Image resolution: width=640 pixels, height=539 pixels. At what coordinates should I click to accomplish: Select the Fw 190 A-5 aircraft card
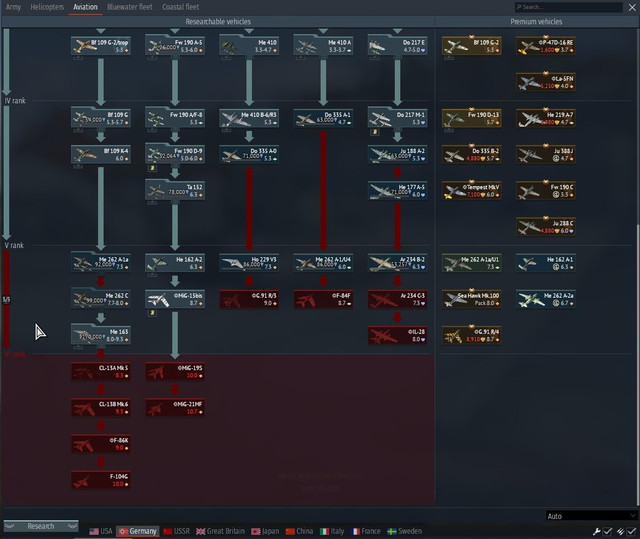coord(175,46)
